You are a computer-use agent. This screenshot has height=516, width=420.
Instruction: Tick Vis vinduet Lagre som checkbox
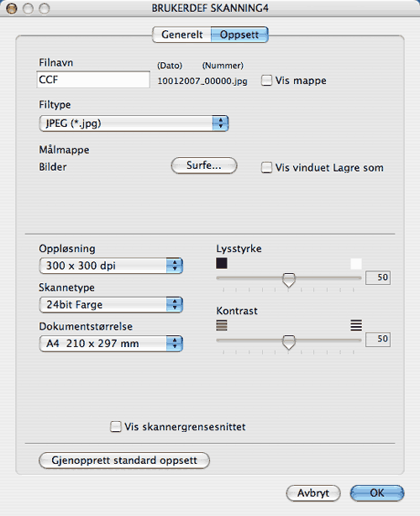[x=266, y=167]
